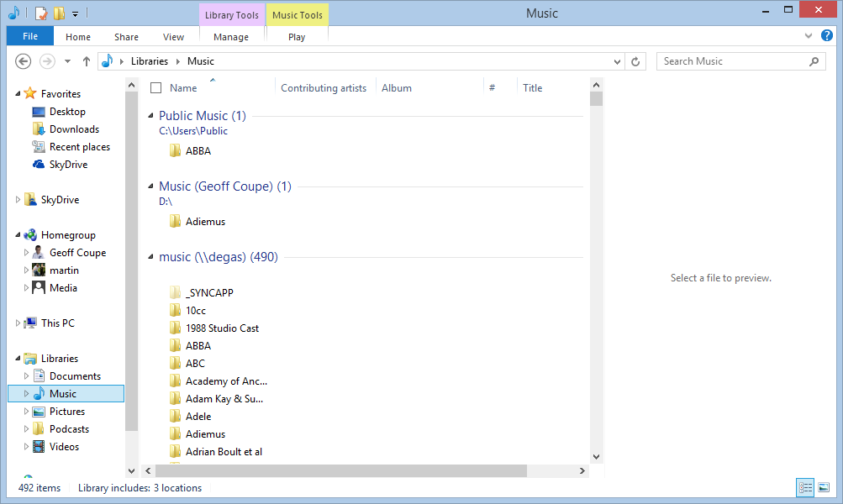Click the horizontal scrollbar thumb in file list
This screenshot has width=843, height=504.
[336, 471]
